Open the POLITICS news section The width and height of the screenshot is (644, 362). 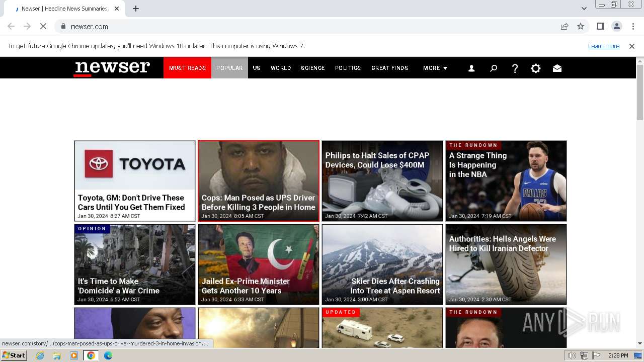pyautogui.click(x=348, y=68)
